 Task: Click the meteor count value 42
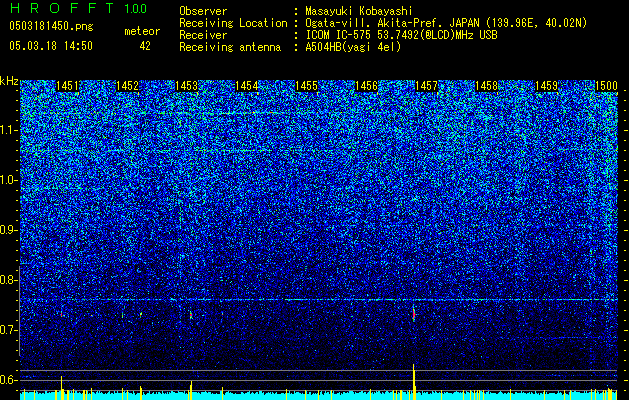[145, 46]
